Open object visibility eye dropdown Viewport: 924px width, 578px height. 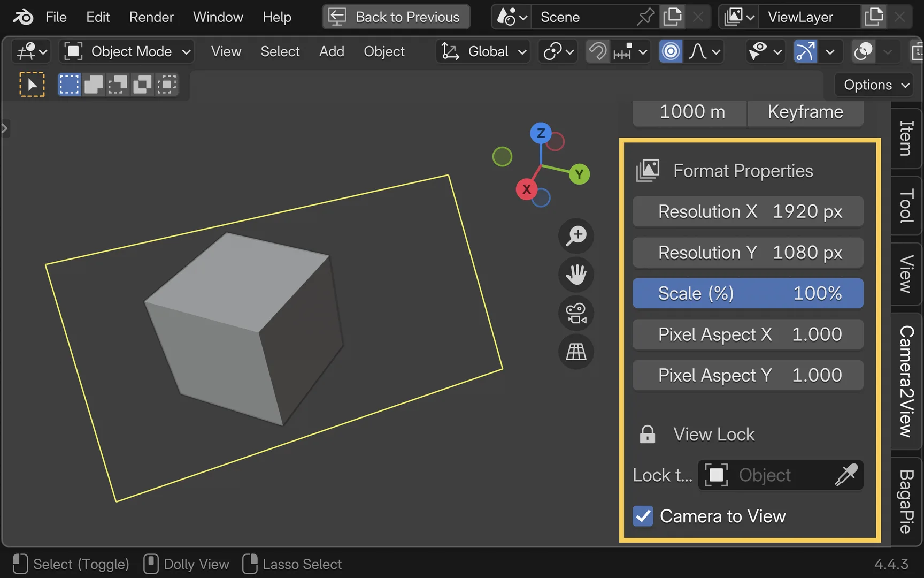[765, 52]
